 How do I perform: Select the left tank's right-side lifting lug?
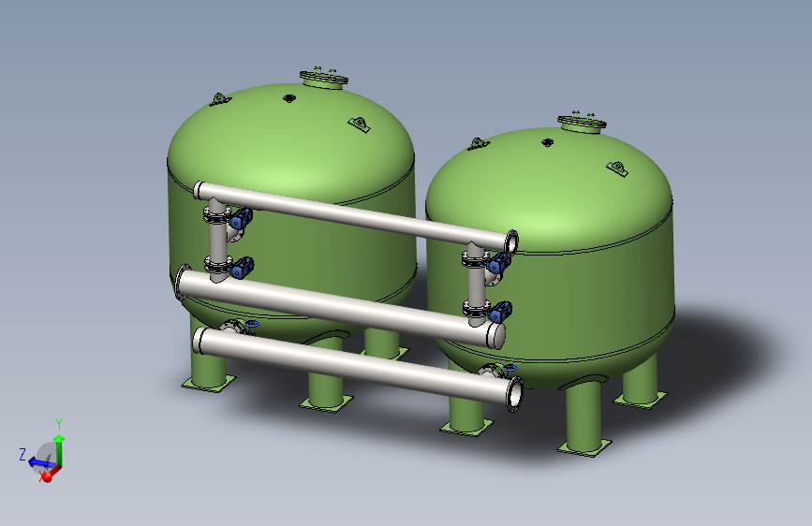359,124
